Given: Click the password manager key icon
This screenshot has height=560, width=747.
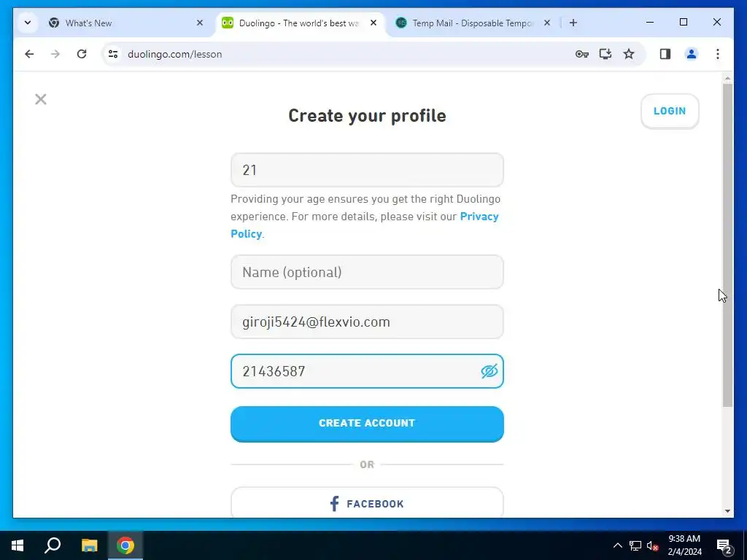Looking at the screenshot, I should click(x=581, y=54).
